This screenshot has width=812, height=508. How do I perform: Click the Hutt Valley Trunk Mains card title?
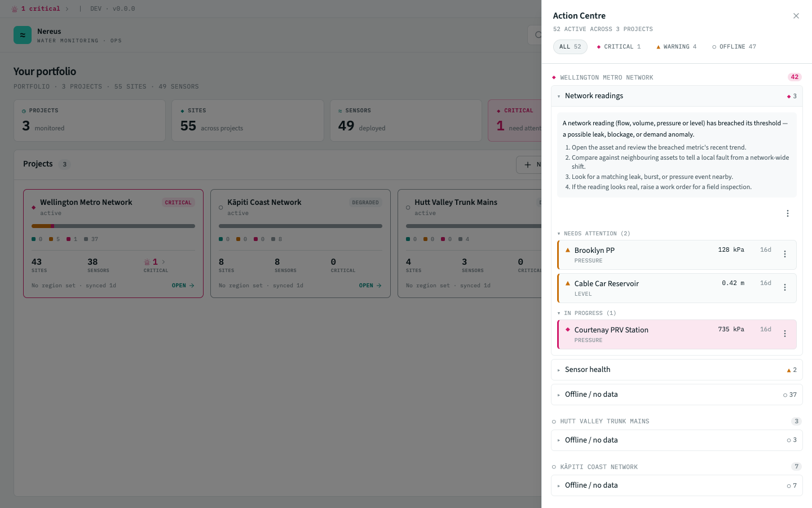tap(456, 202)
